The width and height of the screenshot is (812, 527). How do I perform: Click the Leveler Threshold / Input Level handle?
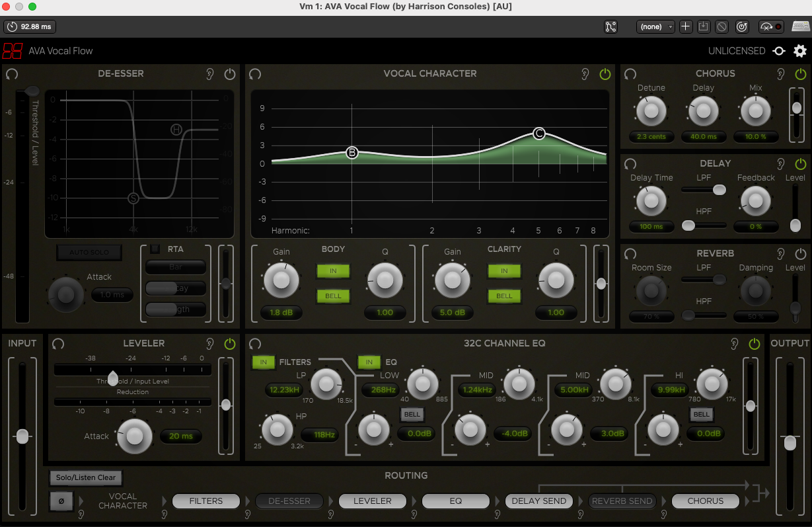[112, 378]
